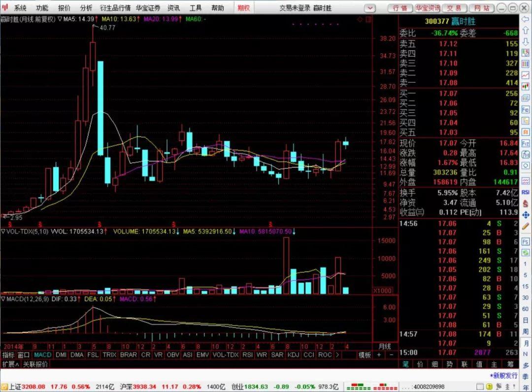Click the 行情 button
Screen dimensions: 532x392
(x=400, y=8)
